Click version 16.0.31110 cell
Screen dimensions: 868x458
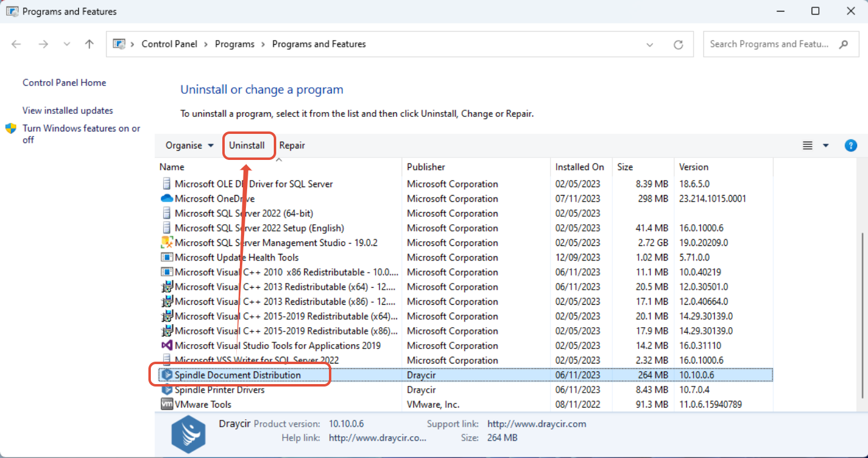tap(700, 346)
